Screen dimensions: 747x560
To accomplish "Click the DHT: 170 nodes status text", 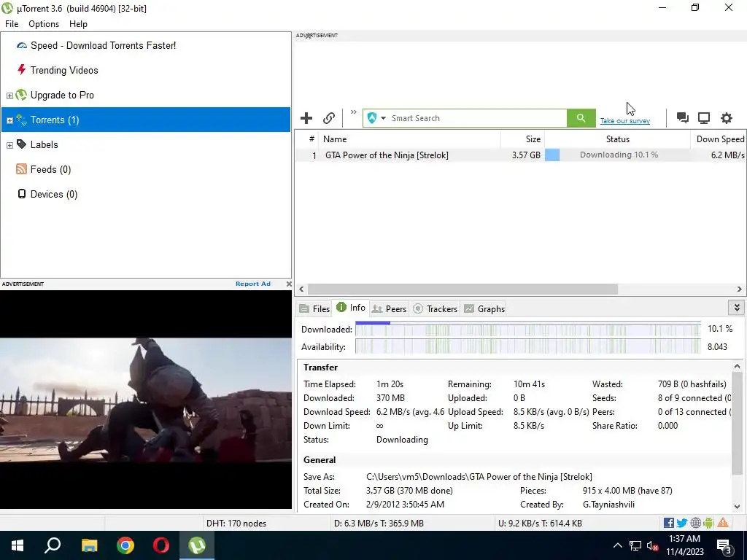I will click(236, 524).
